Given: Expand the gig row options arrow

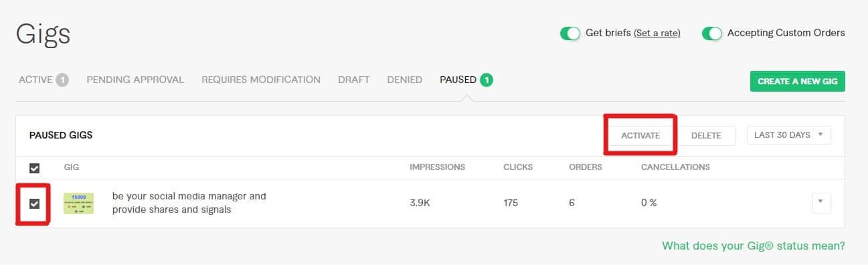Looking at the screenshot, I should (821, 203).
